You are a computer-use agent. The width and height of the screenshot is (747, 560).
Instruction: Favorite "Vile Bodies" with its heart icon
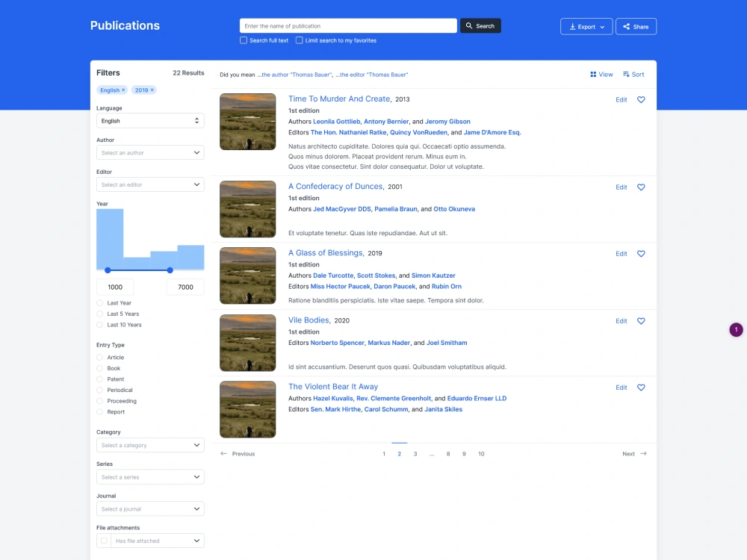[x=640, y=321]
